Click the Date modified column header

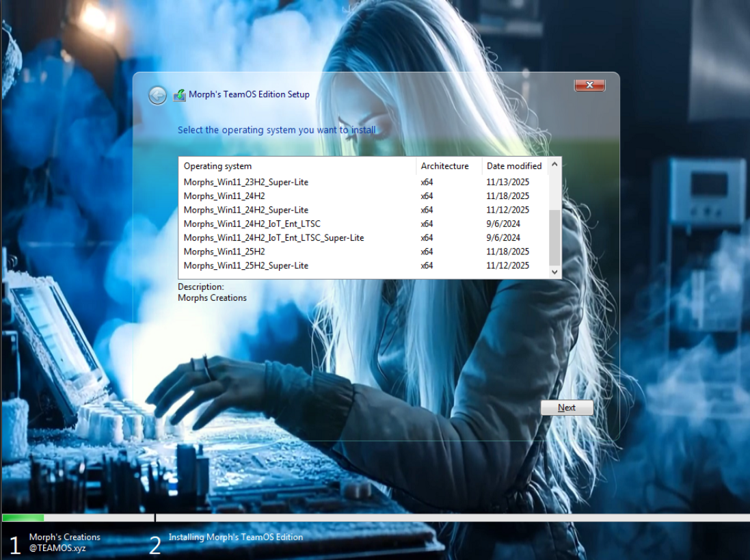pyautogui.click(x=515, y=166)
